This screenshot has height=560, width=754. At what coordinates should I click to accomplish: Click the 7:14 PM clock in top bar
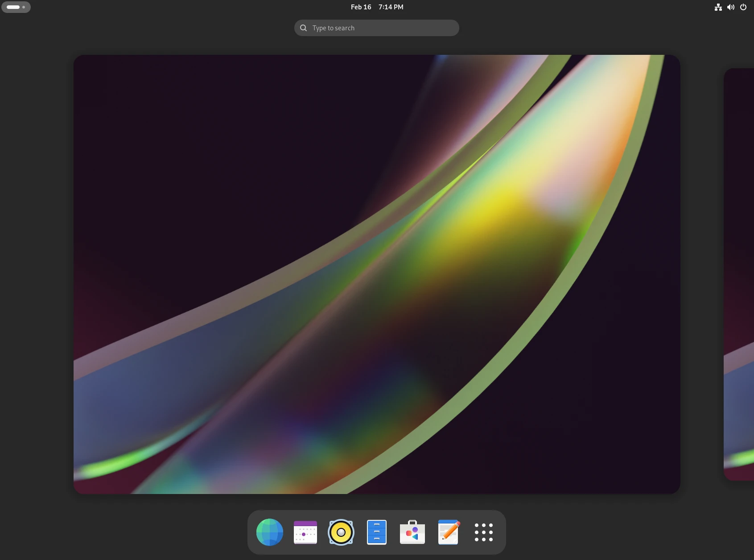pyautogui.click(x=391, y=7)
